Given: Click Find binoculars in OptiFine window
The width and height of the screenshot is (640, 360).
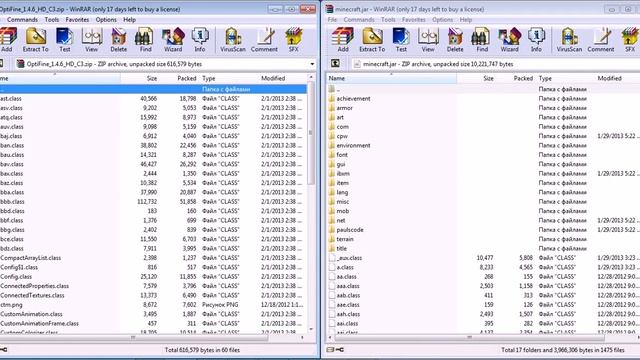Looking at the screenshot, I should pyautogui.click(x=145, y=40).
